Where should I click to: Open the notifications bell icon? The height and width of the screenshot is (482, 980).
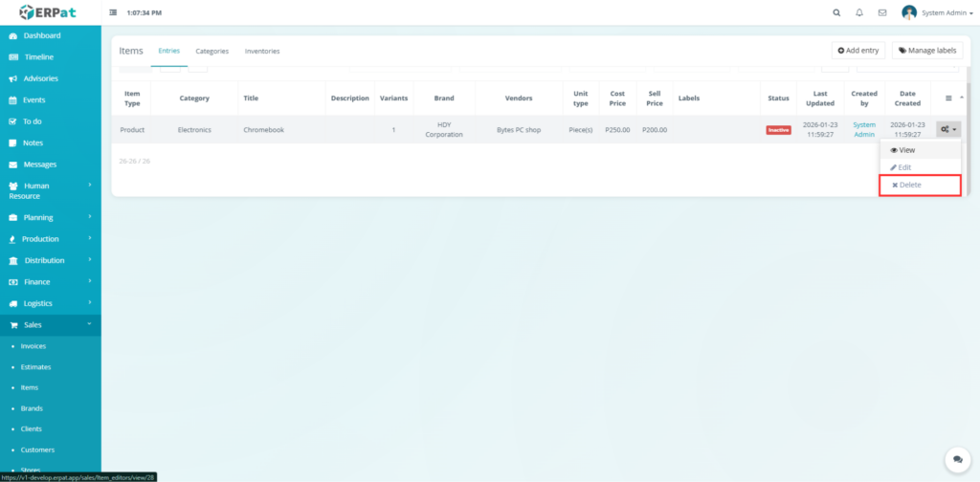pyautogui.click(x=859, y=12)
